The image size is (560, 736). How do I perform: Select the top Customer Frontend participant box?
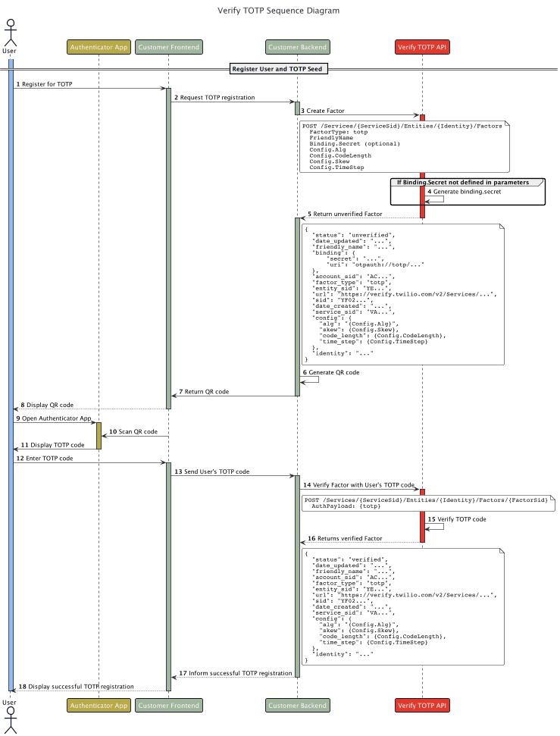pos(169,48)
